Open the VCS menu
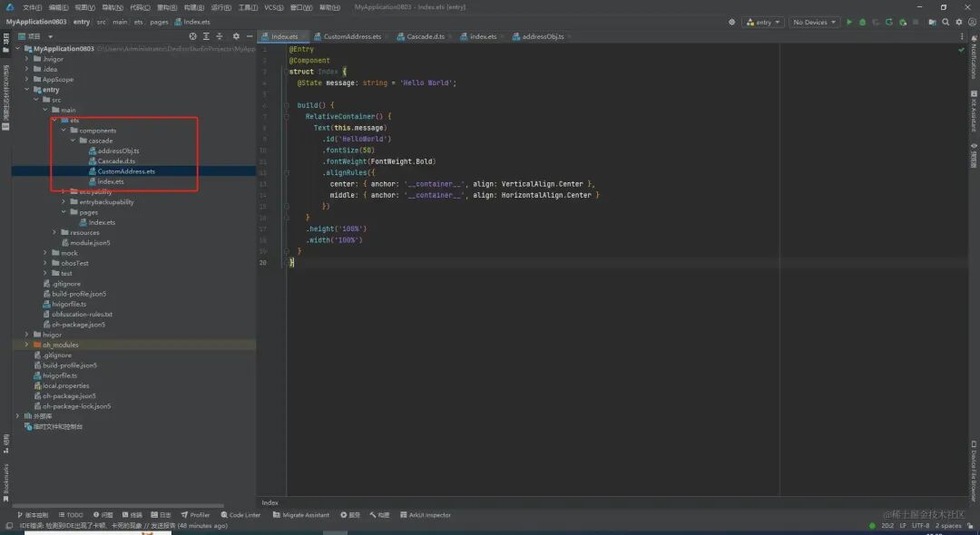This screenshot has width=980, height=535. coord(274,7)
